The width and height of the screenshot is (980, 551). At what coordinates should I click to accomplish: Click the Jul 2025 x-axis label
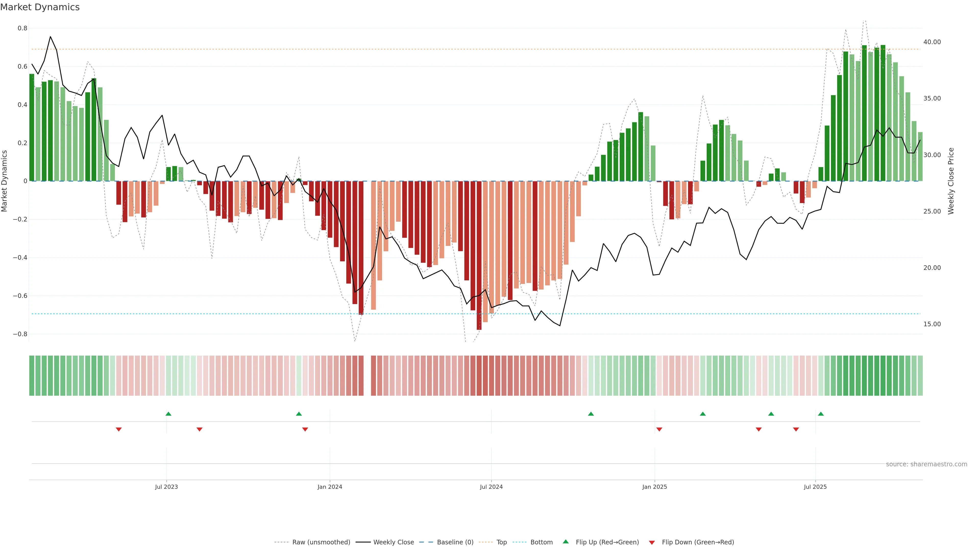(815, 487)
